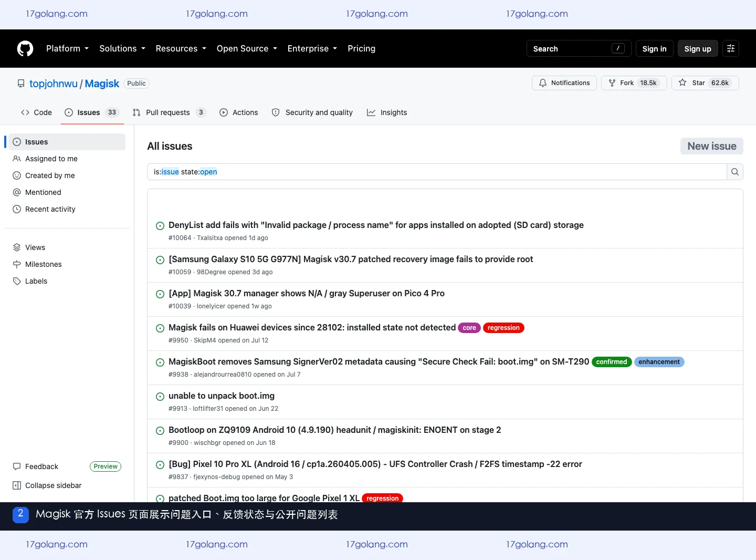Image resolution: width=756 pixels, height=560 pixels.
Task: Open the topjohnwu owner profile link
Action: click(x=54, y=84)
